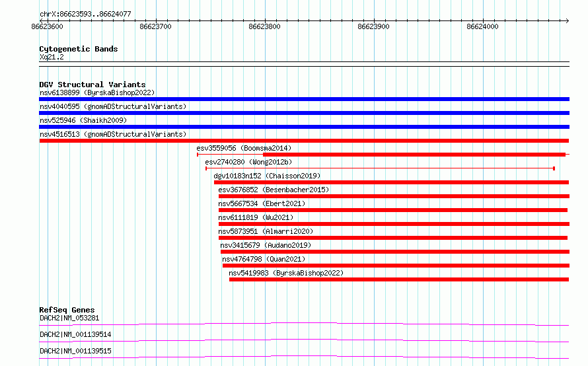Click the magenta line of DACH2|NM_053281
Viewport: 588px width, 366px height.
304,324
